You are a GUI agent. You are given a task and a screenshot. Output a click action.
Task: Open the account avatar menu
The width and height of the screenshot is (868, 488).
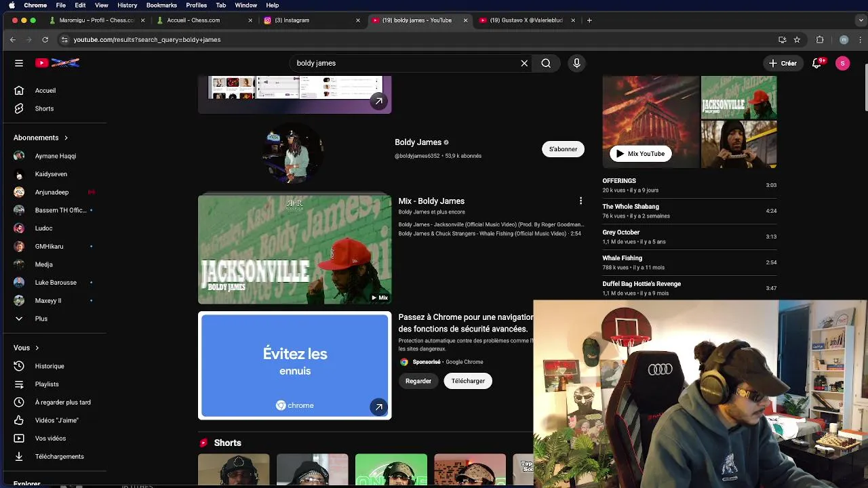click(843, 63)
